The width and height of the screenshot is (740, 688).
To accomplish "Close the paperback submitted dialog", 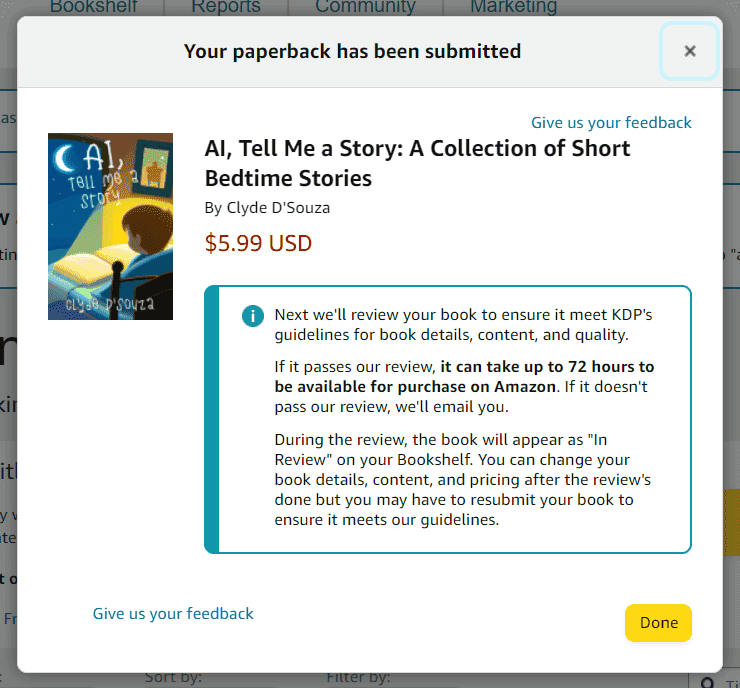I will (x=690, y=51).
